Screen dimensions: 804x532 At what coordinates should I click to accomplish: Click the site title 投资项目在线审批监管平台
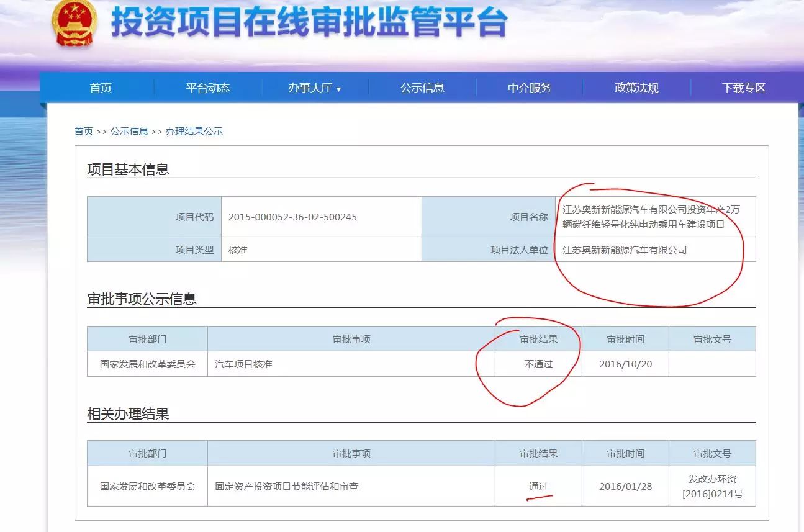(x=309, y=24)
